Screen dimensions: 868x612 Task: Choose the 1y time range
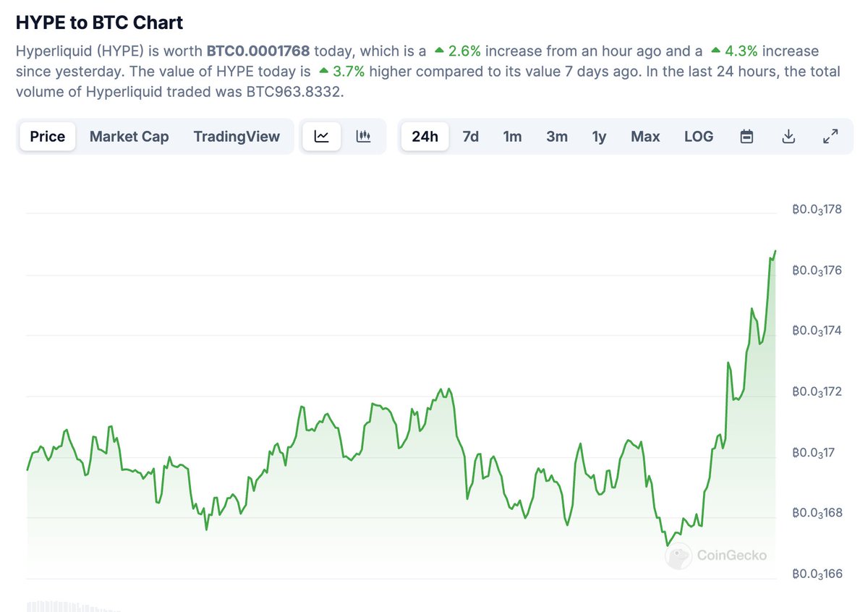pyautogui.click(x=600, y=136)
